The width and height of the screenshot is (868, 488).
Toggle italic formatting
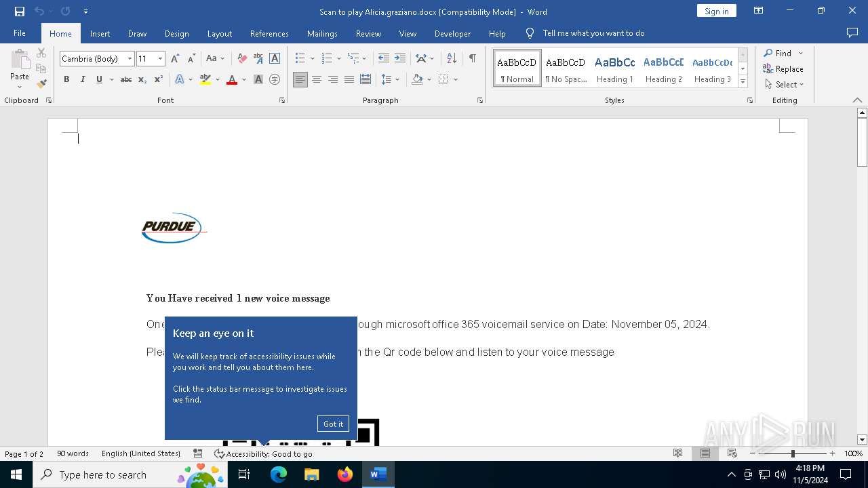pyautogui.click(x=83, y=79)
